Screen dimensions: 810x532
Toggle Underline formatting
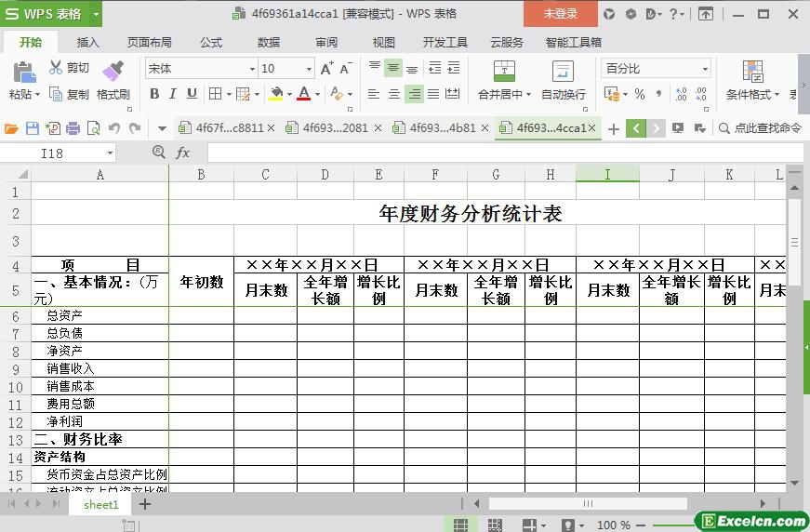click(192, 94)
